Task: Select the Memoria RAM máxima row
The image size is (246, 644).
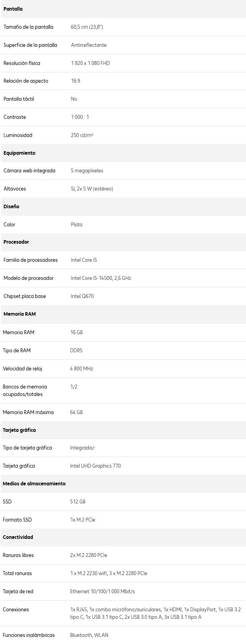Action: pyautogui.click(x=123, y=413)
